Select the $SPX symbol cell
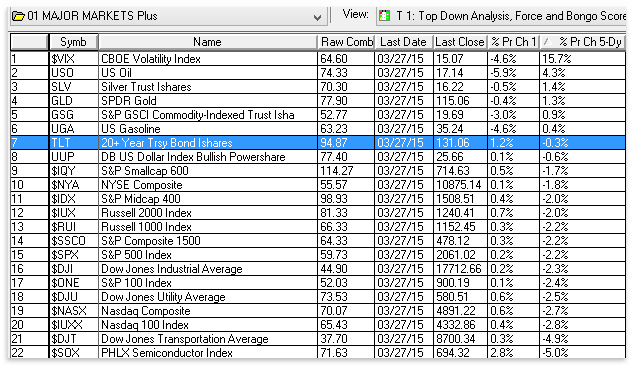This screenshot has height=365, width=633. pos(73,255)
